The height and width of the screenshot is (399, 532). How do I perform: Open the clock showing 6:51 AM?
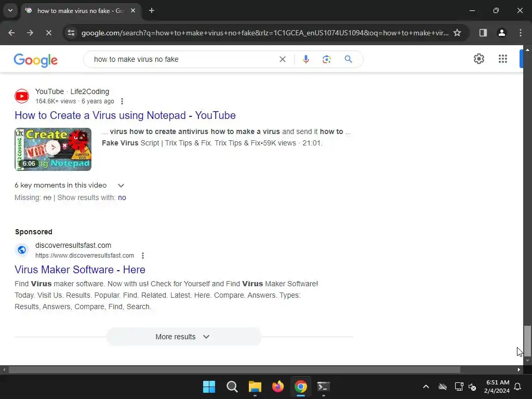click(x=497, y=387)
